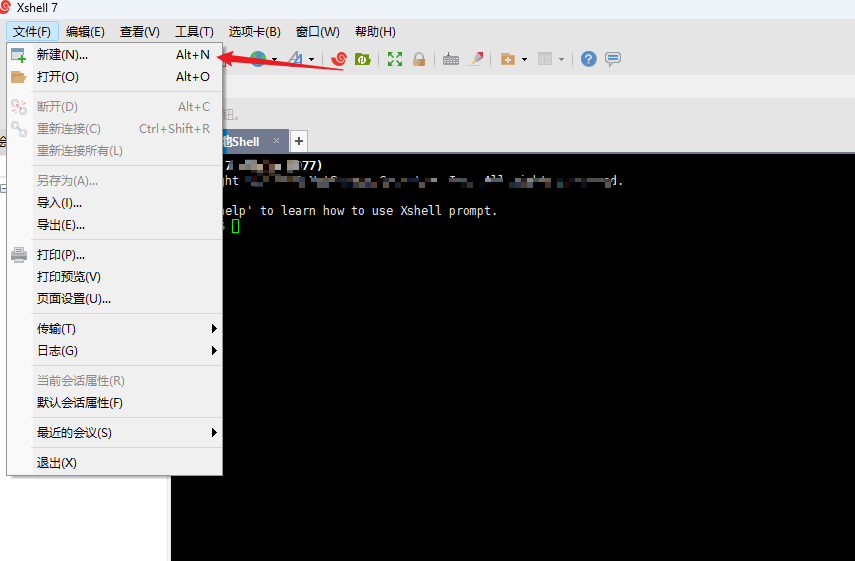
Task: Open the key mapping keyboard icon
Action: (450, 59)
